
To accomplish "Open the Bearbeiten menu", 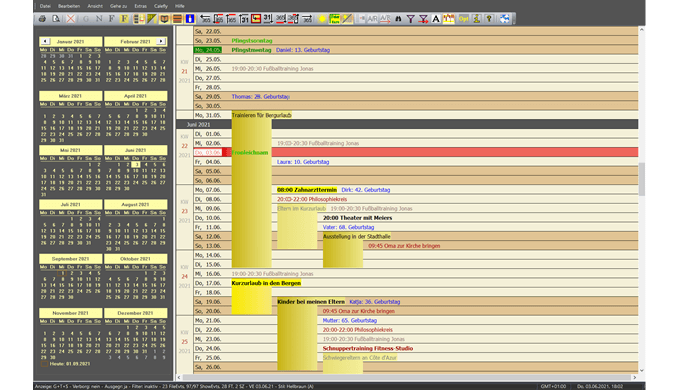I will pyautogui.click(x=69, y=6).
